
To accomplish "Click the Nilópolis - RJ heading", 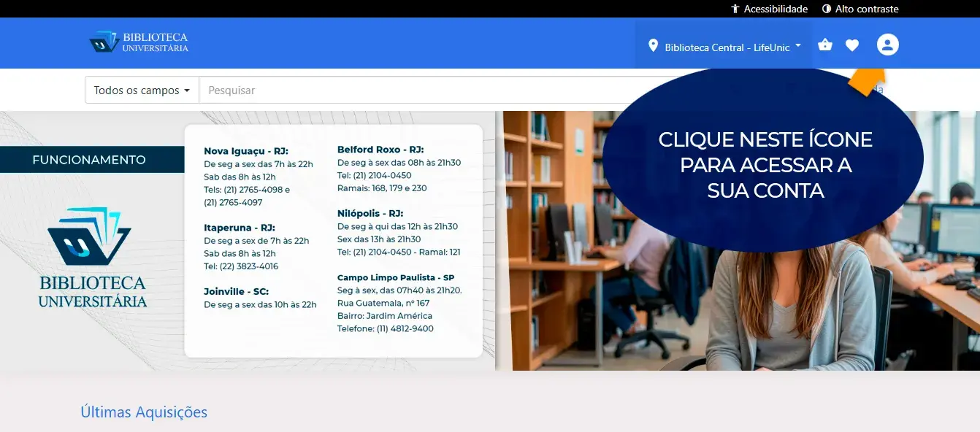I will [370, 214].
